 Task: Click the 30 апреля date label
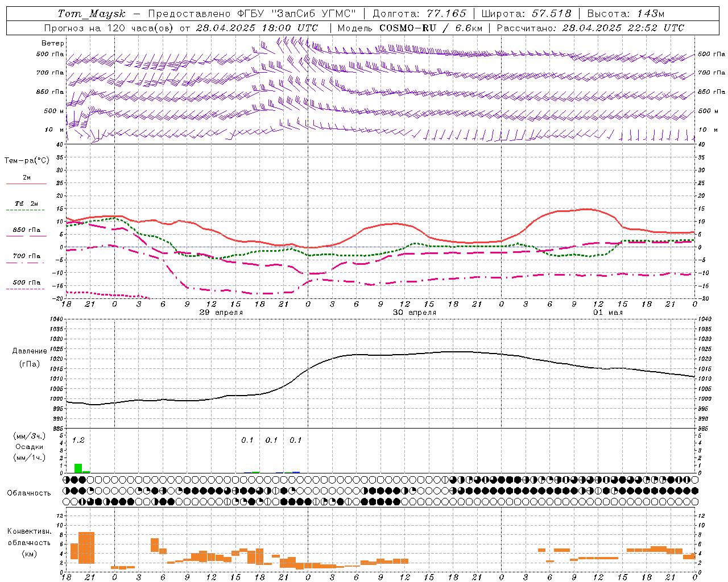pos(415,313)
